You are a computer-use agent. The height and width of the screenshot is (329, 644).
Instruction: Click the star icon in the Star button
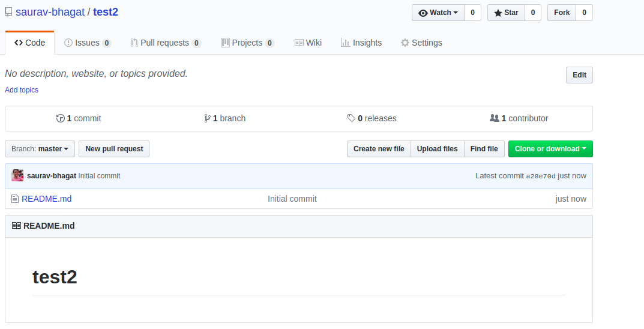(498, 13)
